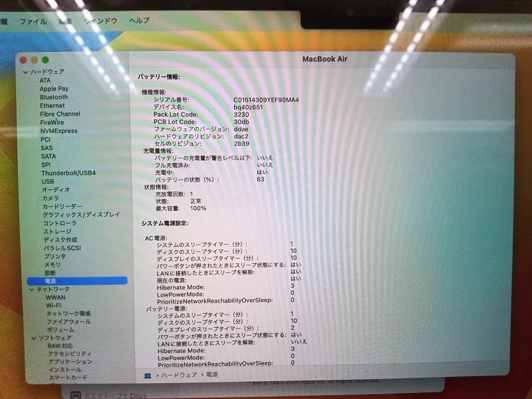Screen dimensions: 532x399
Task: Select RAW対応 under ソフトウェア
Action: click(60, 346)
